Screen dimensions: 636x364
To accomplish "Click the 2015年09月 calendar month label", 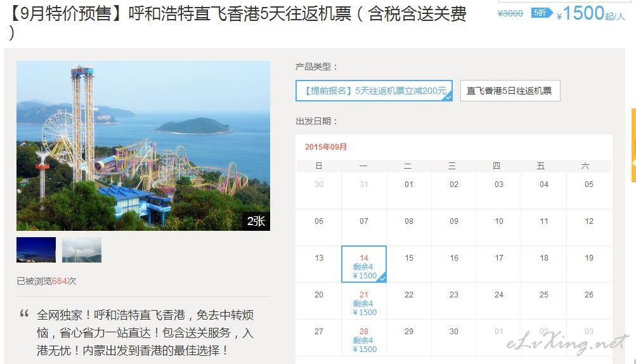I will (326, 147).
